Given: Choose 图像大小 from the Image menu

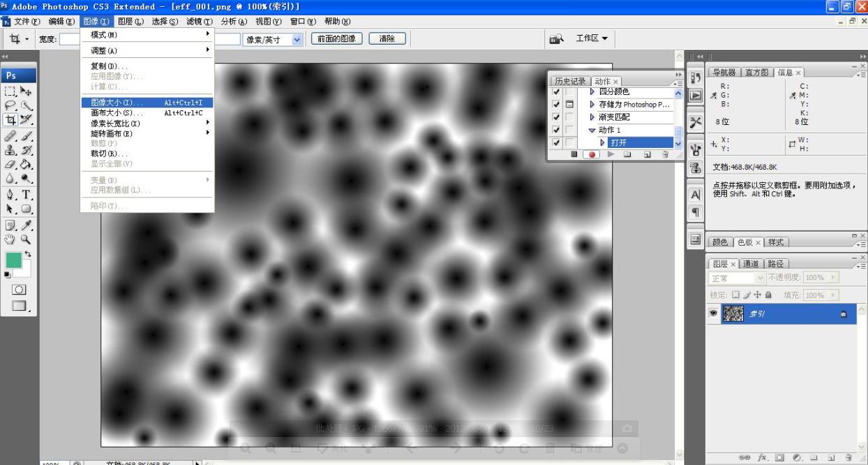Looking at the screenshot, I should (x=147, y=103).
